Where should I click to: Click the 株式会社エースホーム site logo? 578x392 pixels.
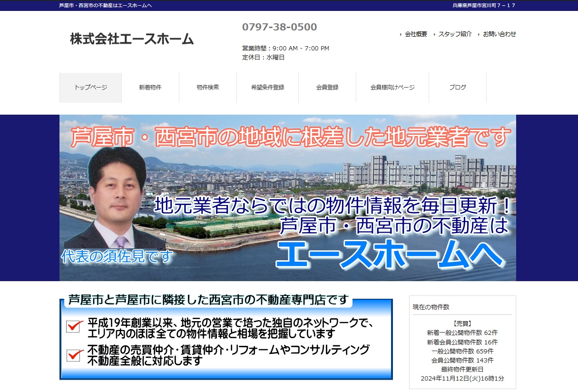(x=132, y=39)
